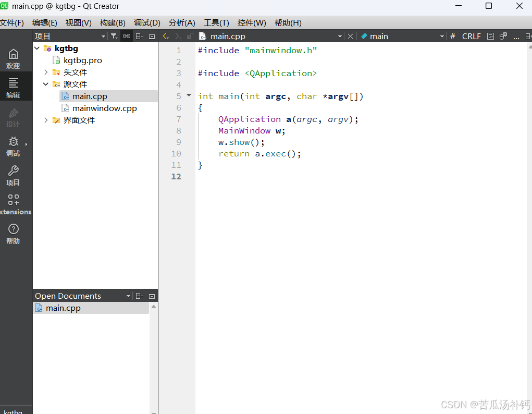Switch to 编辑 (Edit) mode
Viewport: 532px width, 414px height.
(x=13, y=88)
